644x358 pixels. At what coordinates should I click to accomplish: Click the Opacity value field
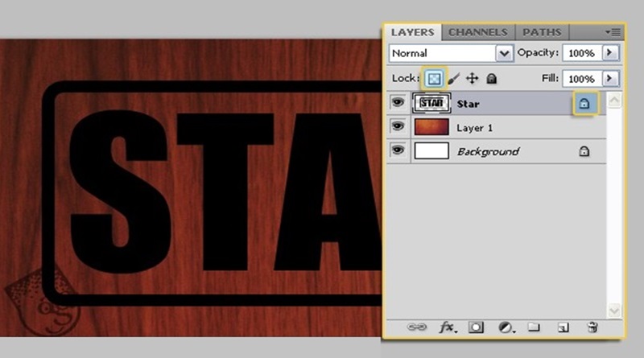582,53
